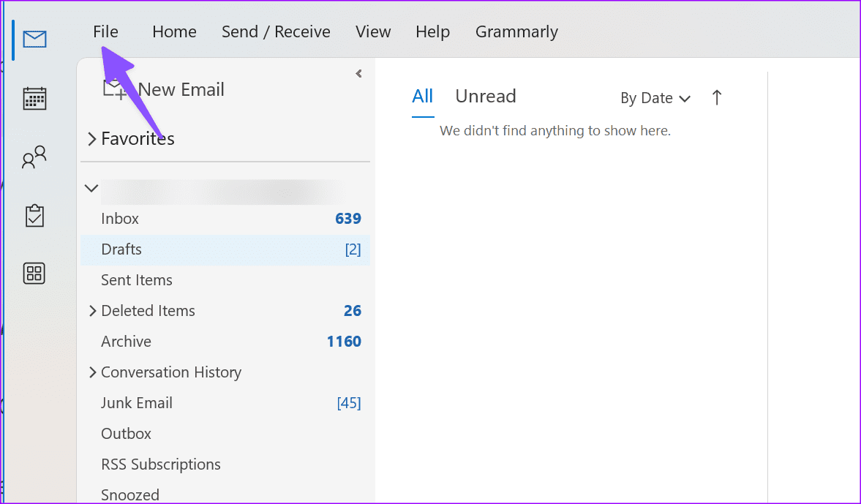The height and width of the screenshot is (504, 861).
Task: Open the Send / Receive menu
Action: point(276,31)
